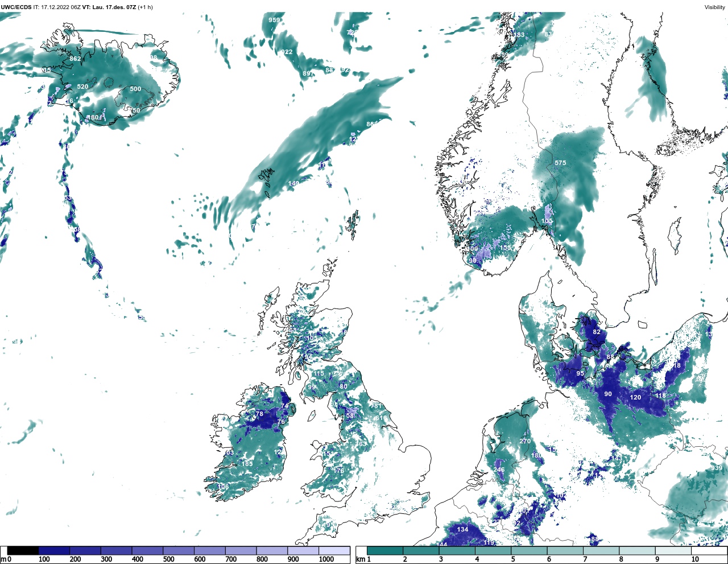Click the '500' value over central Iceland
Screen dimensions: 728x564
pos(135,89)
